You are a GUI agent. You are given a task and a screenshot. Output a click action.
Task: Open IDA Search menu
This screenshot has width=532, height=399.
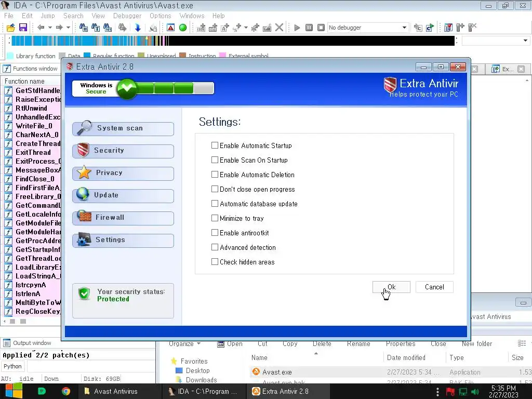click(x=73, y=16)
